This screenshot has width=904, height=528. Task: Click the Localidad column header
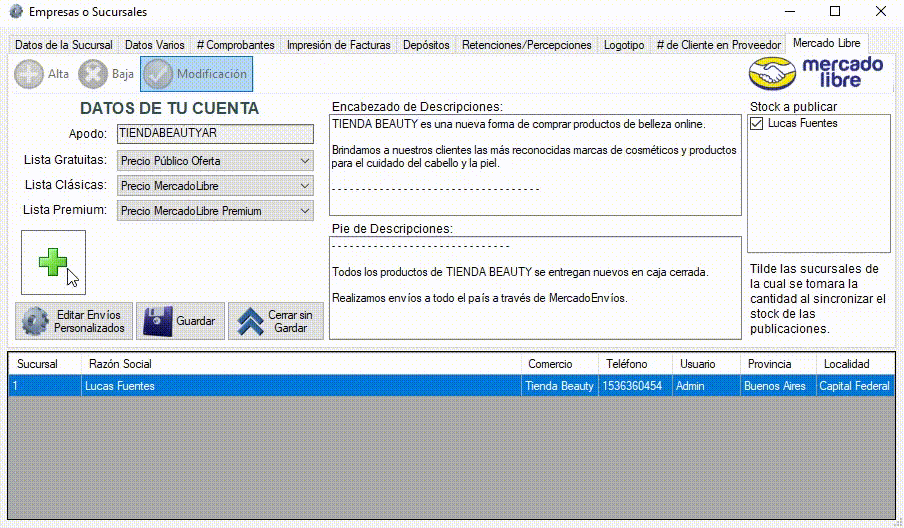[855, 364]
